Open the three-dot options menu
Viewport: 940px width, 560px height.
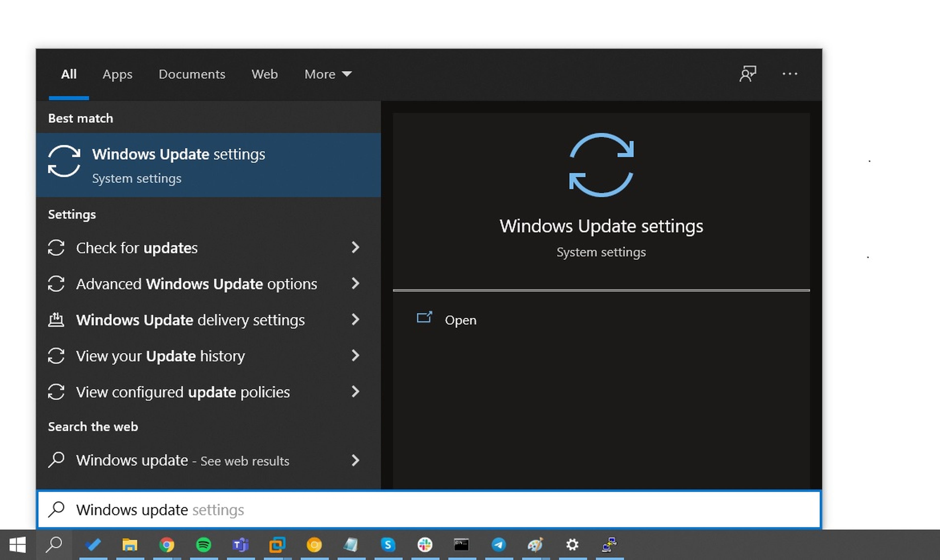pyautogui.click(x=790, y=74)
